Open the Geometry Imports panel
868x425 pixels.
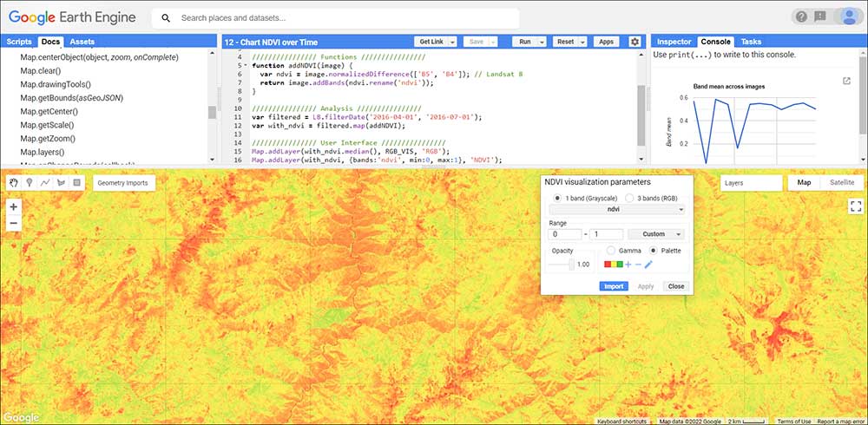(124, 183)
